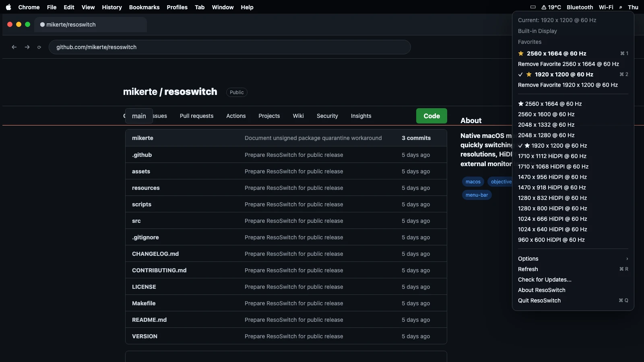Quit ResoSwitch from the menu

(x=573, y=300)
